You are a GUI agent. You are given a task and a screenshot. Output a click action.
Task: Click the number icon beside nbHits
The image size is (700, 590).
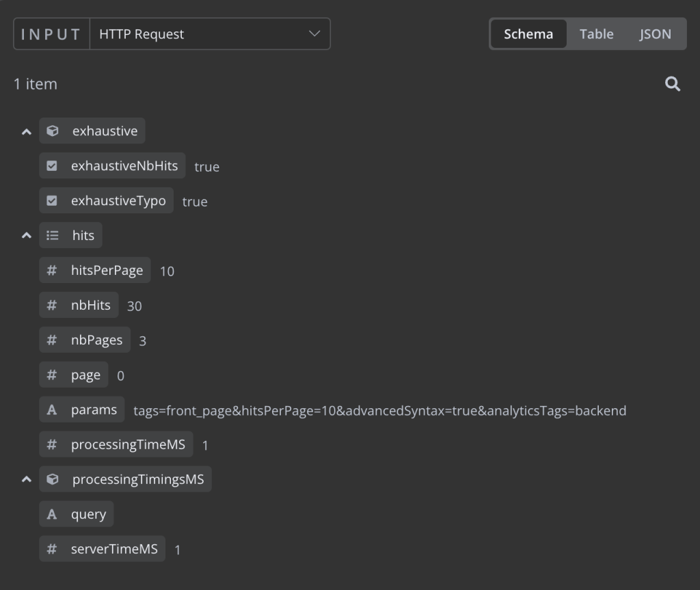(x=51, y=305)
